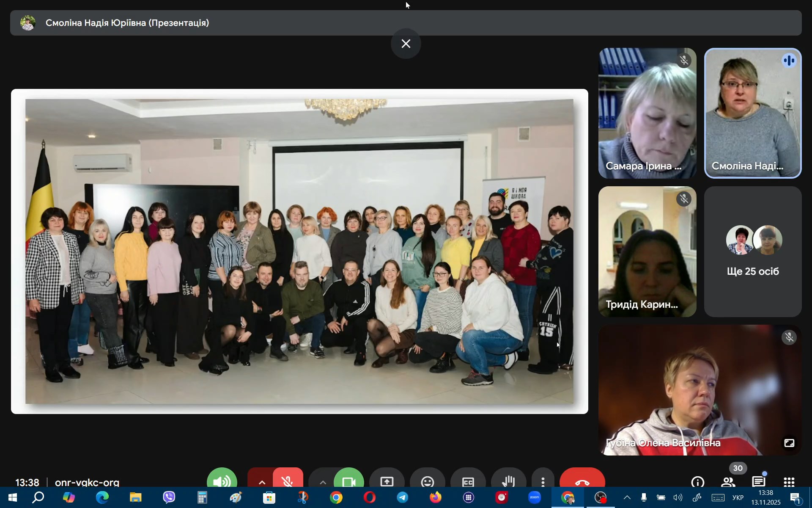
Task: Show participants people list icon
Action: click(728, 482)
